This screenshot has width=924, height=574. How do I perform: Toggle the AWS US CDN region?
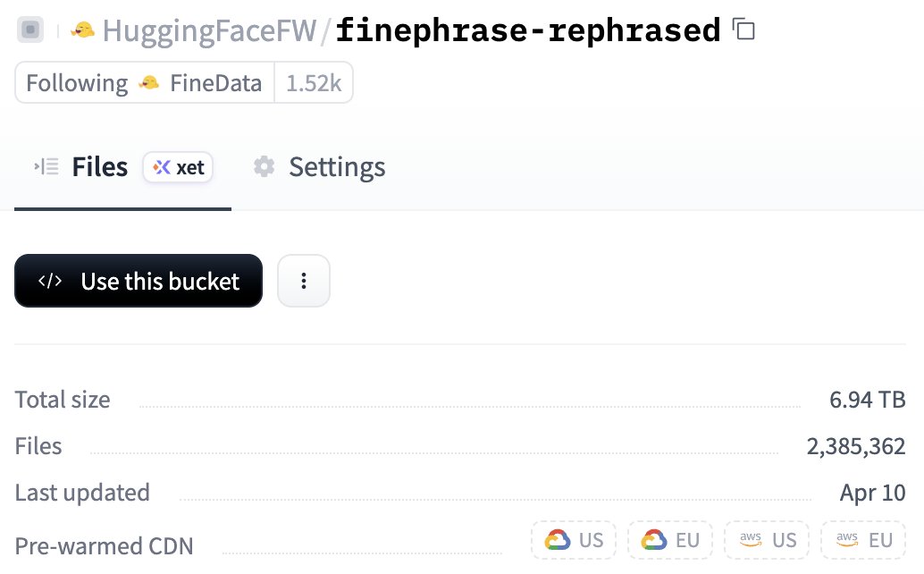[x=767, y=540]
